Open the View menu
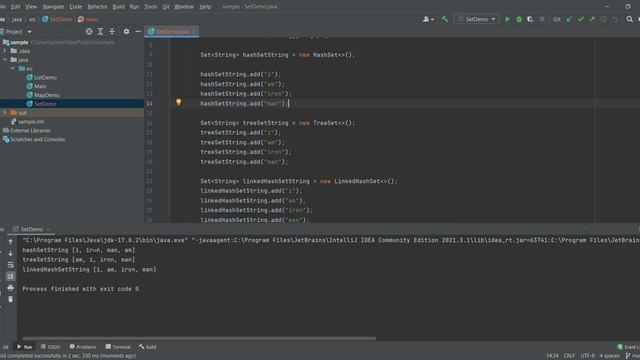Image resolution: width=640 pixels, height=360 pixels. coord(31,7)
